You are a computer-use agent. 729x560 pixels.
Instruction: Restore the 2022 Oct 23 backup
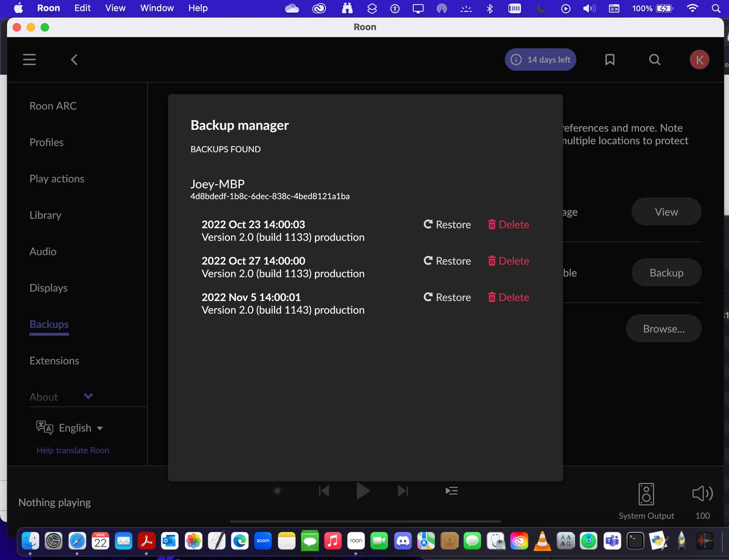[447, 225]
